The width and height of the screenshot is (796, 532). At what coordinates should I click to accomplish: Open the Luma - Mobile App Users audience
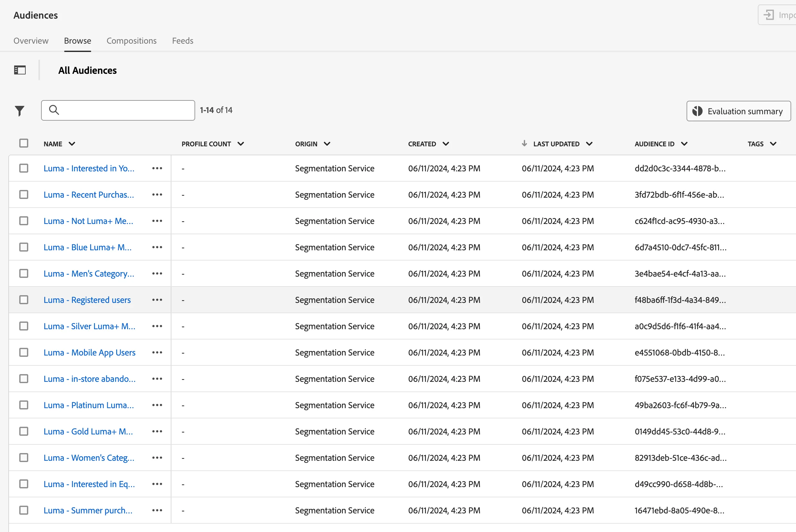90,353
